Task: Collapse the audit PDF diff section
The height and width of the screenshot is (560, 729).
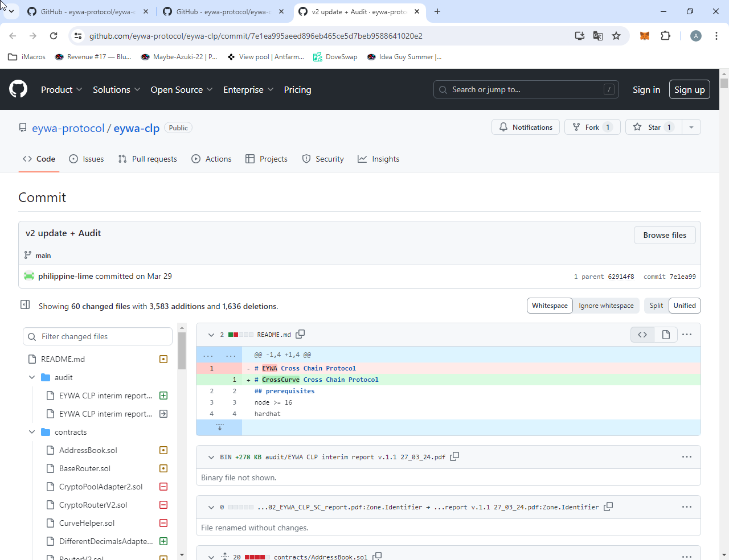Action: point(211,457)
